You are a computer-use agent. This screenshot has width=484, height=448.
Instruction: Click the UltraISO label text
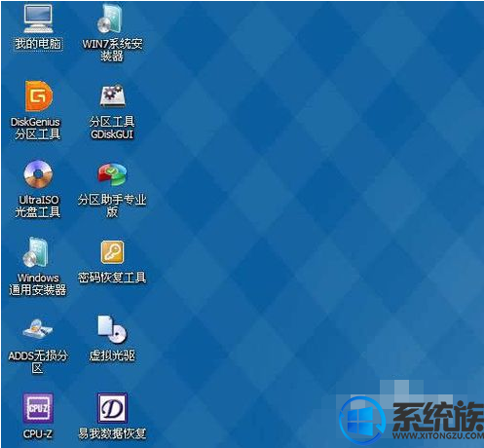pos(39,200)
